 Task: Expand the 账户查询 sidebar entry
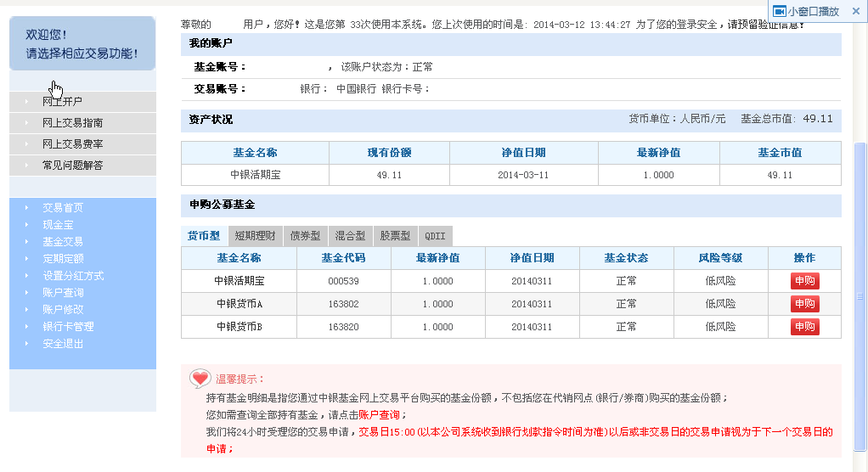tap(63, 293)
